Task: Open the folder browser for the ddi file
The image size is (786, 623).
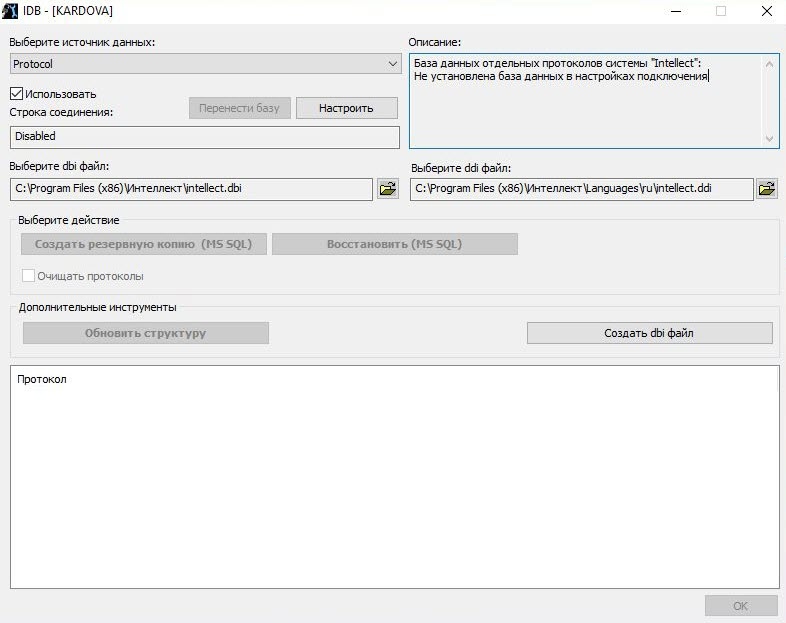Action: point(767,189)
